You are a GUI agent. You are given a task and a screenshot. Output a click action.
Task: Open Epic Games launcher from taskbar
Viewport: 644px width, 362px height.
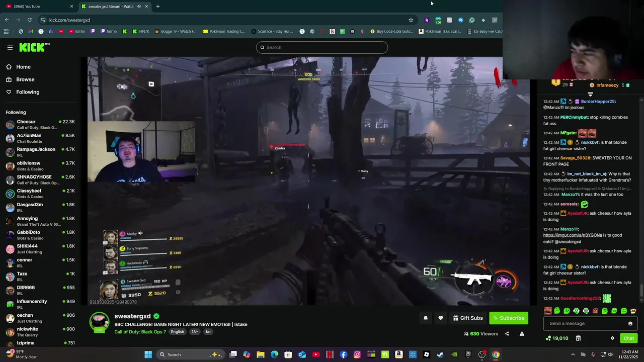pos(468,354)
